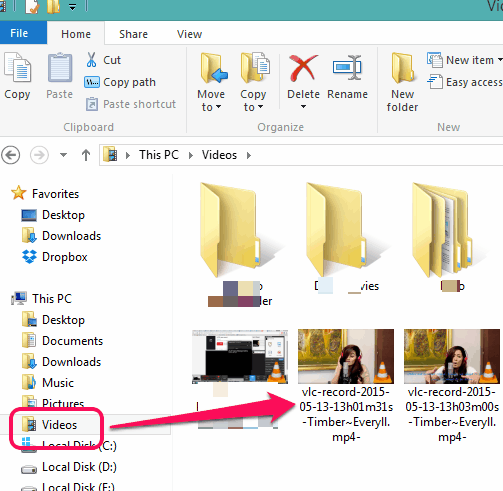The height and width of the screenshot is (491, 503).
Task: Select Copy path in ribbon
Action: 120,82
